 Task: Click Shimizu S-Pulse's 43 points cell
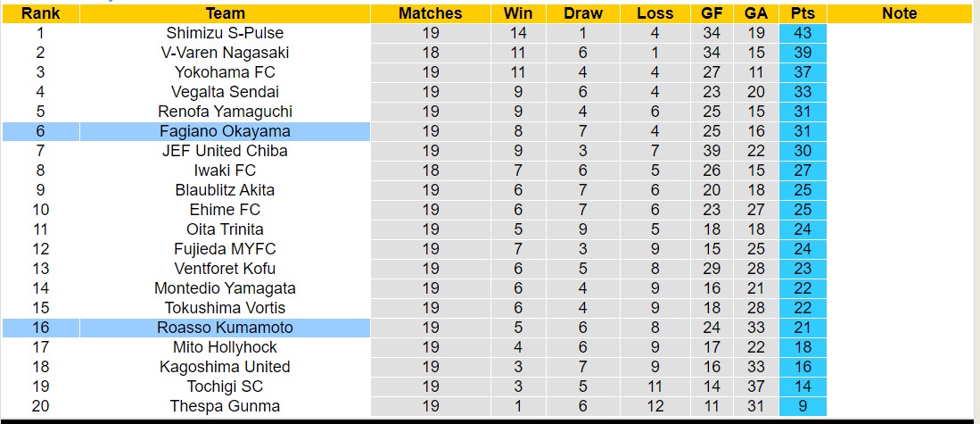tap(802, 33)
